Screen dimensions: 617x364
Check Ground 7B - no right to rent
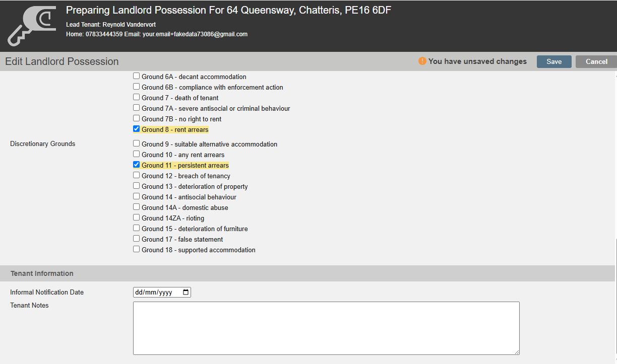pyautogui.click(x=136, y=118)
